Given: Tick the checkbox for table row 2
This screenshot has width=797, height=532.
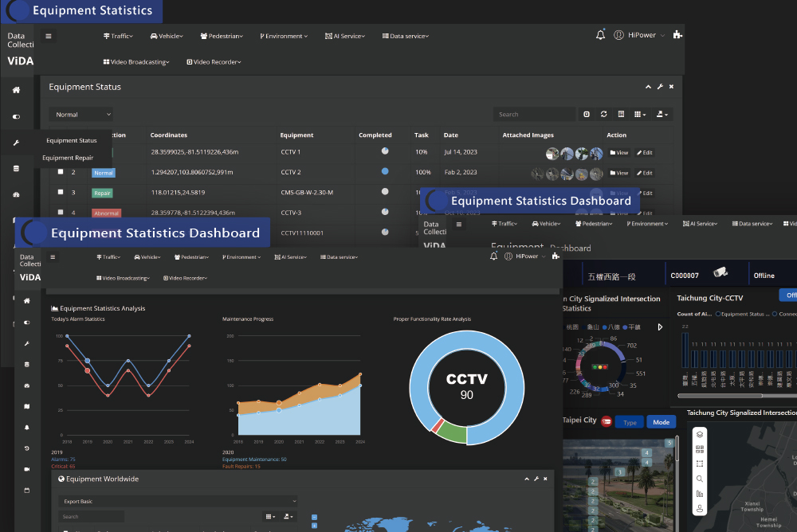Looking at the screenshot, I should pos(61,172).
